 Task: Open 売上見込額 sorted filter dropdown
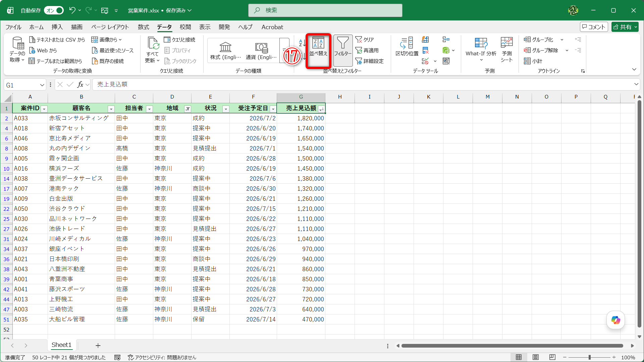(321, 109)
